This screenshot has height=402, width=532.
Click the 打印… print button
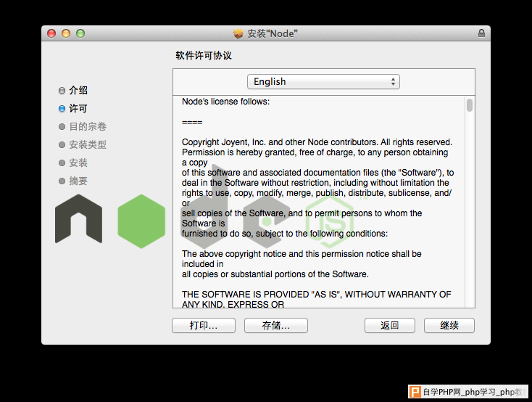click(x=204, y=325)
